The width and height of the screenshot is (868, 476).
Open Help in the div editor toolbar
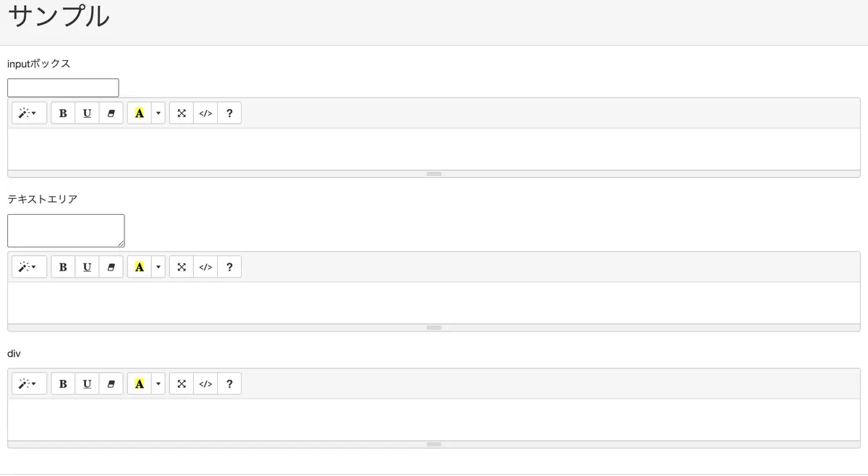click(229, 383)
